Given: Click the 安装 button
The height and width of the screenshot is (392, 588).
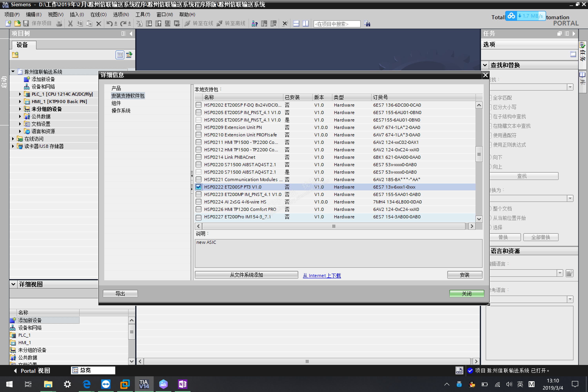Looking at the screenshot, I should pos(465,275).
